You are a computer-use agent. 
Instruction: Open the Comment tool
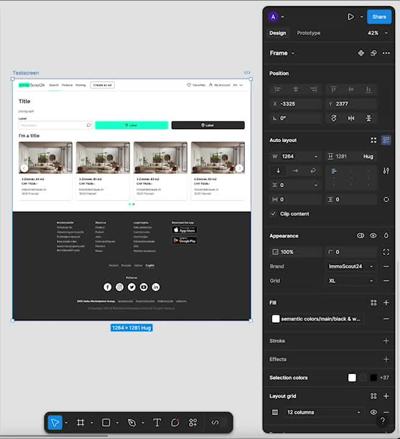(x=175, y=423)
